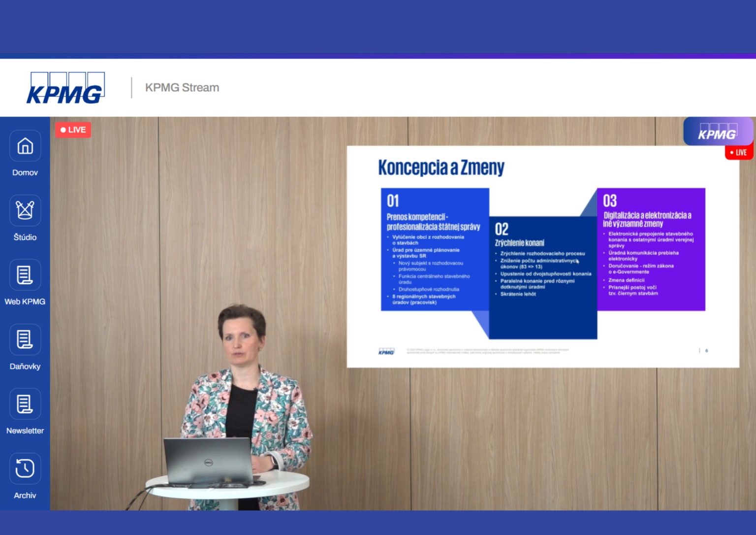The width and height of the screenshot is (756, 535).
Task: Open the Archív history clock icon
Action: tap(25, 468)
